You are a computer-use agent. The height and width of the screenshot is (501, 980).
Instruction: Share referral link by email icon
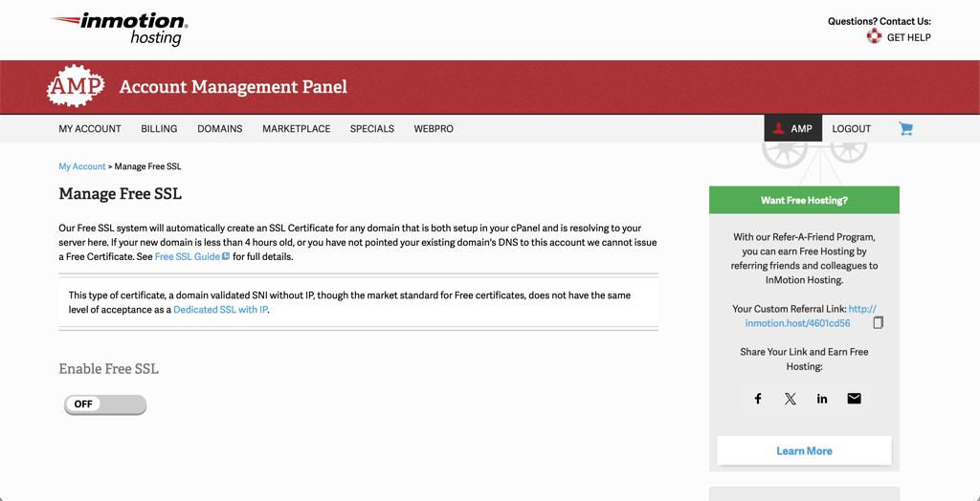coord(854,399)
